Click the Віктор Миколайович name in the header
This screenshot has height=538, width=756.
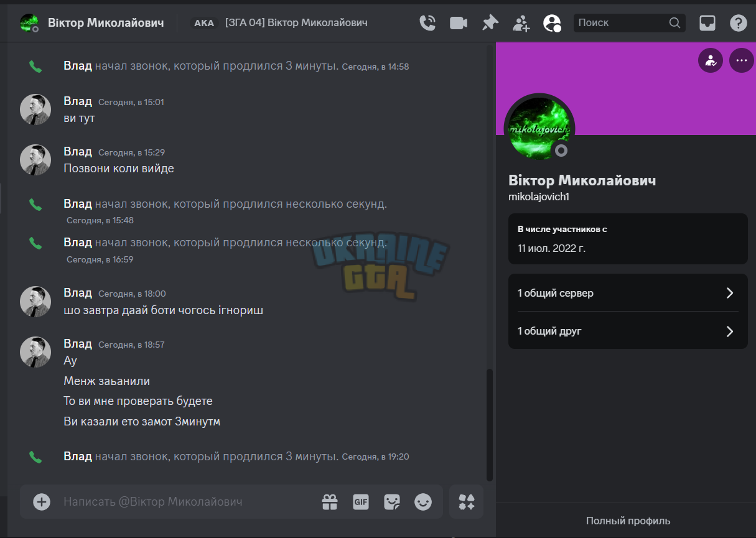106,23
